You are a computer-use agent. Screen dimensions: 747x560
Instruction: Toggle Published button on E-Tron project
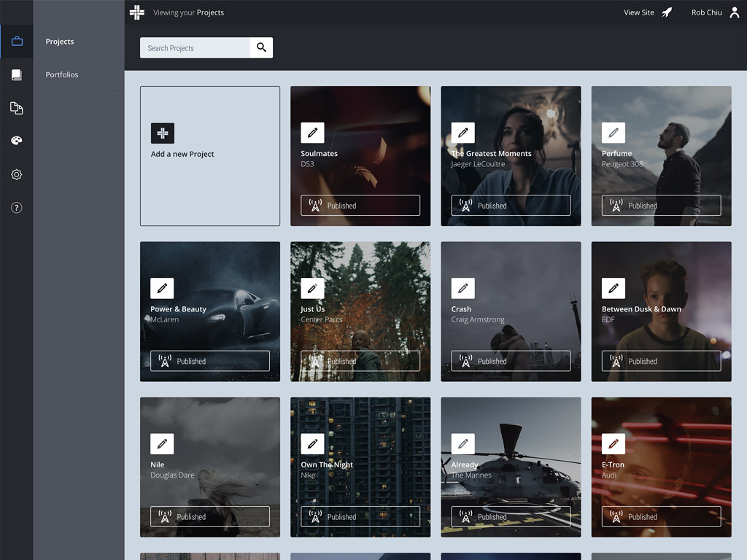pos(661,516)
